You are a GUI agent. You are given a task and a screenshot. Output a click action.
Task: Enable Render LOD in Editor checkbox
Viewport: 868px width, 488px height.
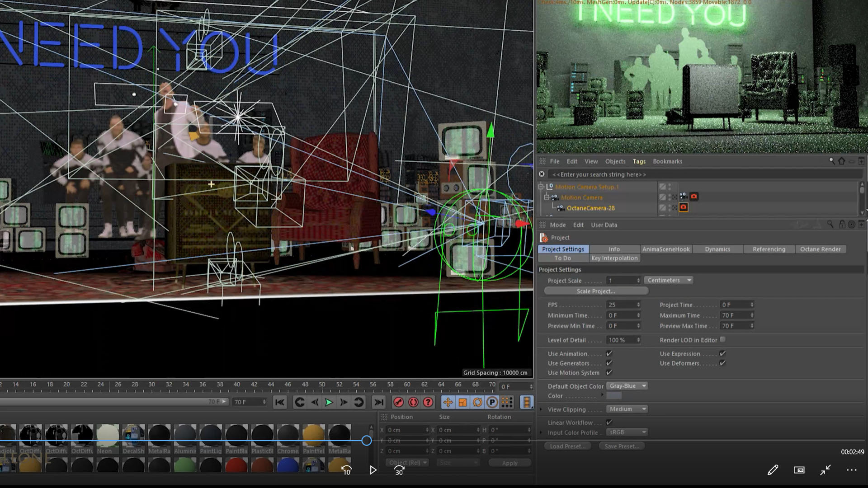(x=722, y=339)
